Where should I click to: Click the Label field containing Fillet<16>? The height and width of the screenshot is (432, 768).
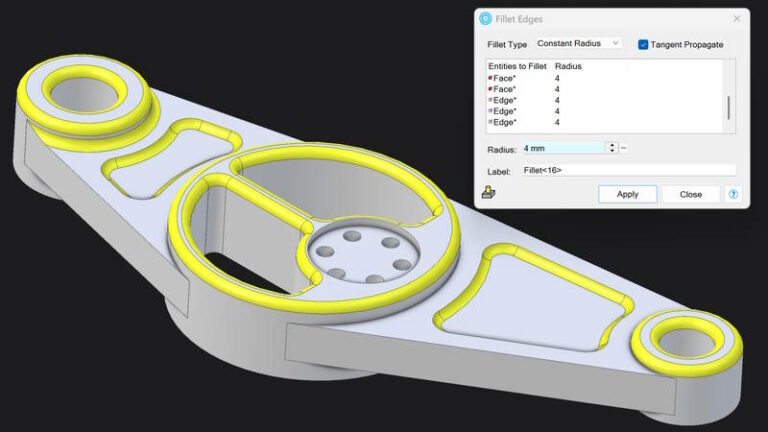(628, 170)
